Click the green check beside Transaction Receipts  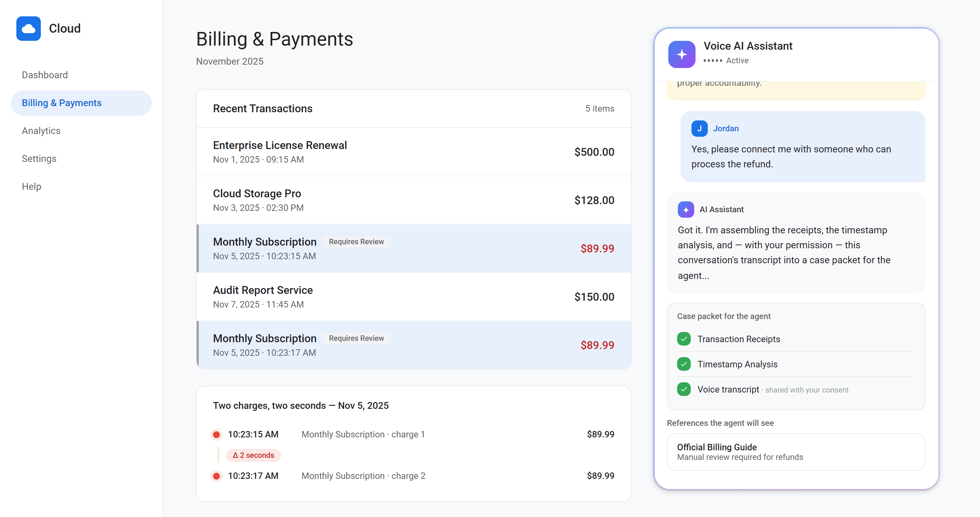[x=684, y=339]
